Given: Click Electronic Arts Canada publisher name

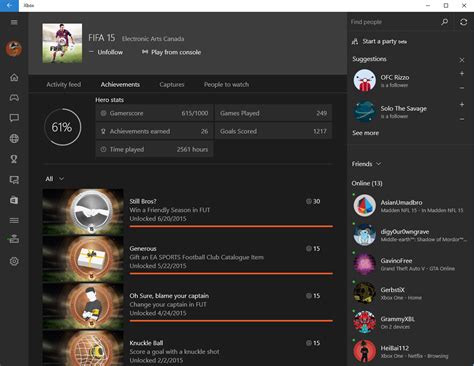Looking at the screenshot, I should point(153,39).
